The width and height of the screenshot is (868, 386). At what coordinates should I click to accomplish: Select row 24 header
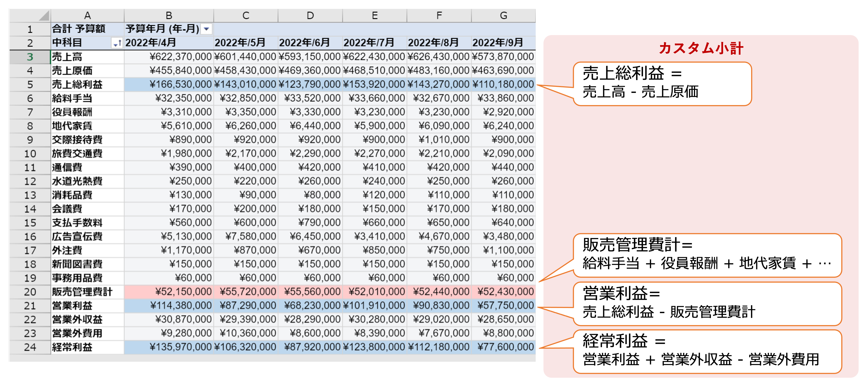30,347
